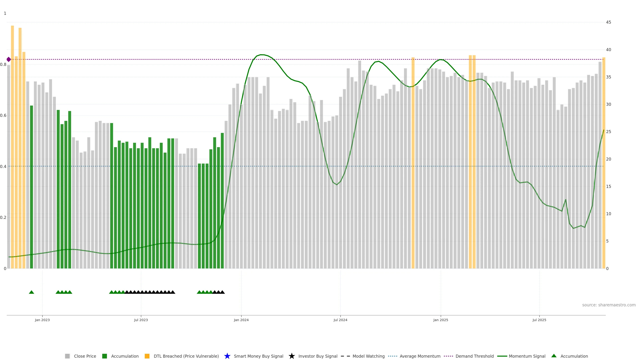Click the Model Watching dashed line icon
The image size is (644, 362).
coord(345,356)
